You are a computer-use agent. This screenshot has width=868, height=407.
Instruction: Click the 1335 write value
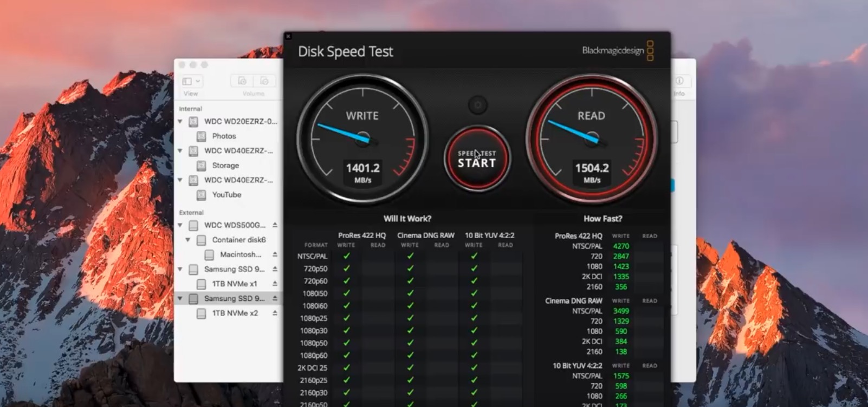(621, 277)
